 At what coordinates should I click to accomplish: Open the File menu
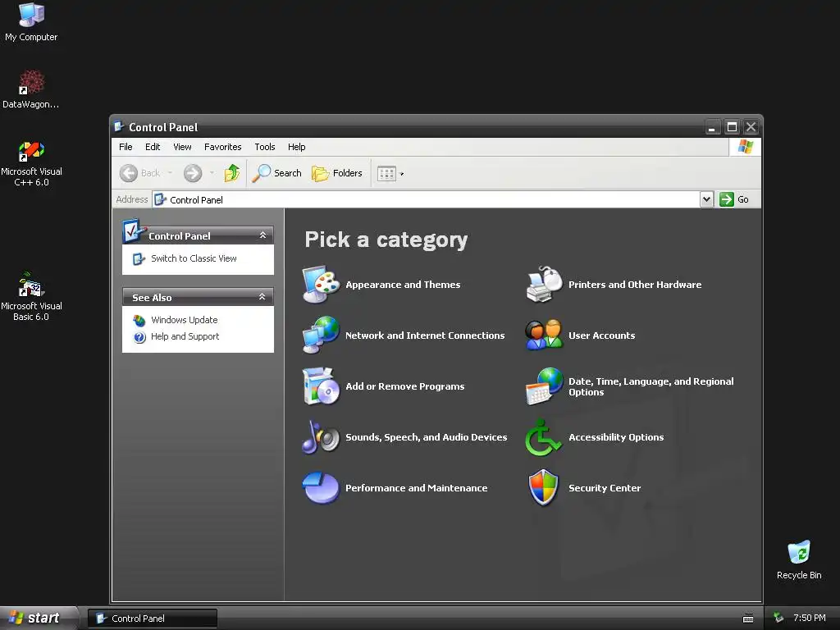pyautogui.click(x=126, y=147)
